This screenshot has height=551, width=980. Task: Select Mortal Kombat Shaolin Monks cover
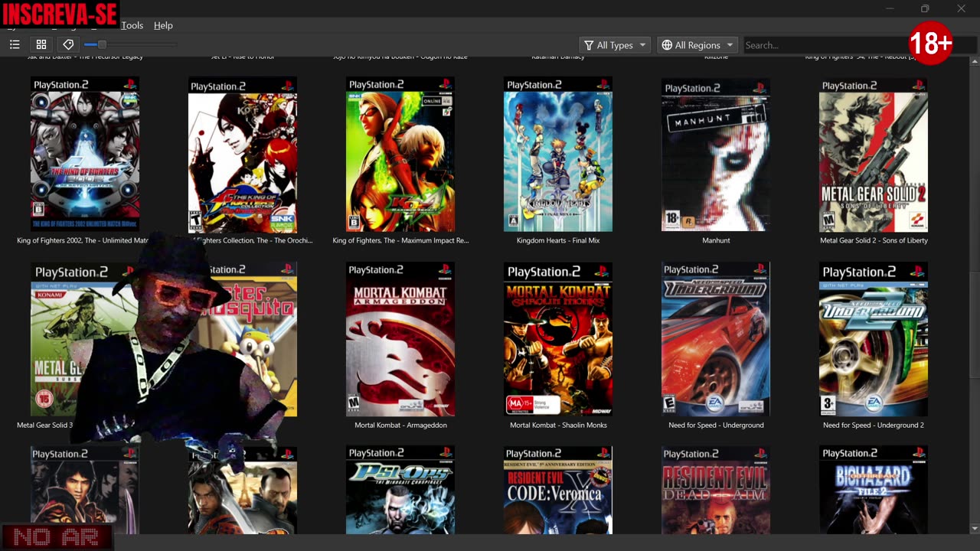(x=558, y=339)
